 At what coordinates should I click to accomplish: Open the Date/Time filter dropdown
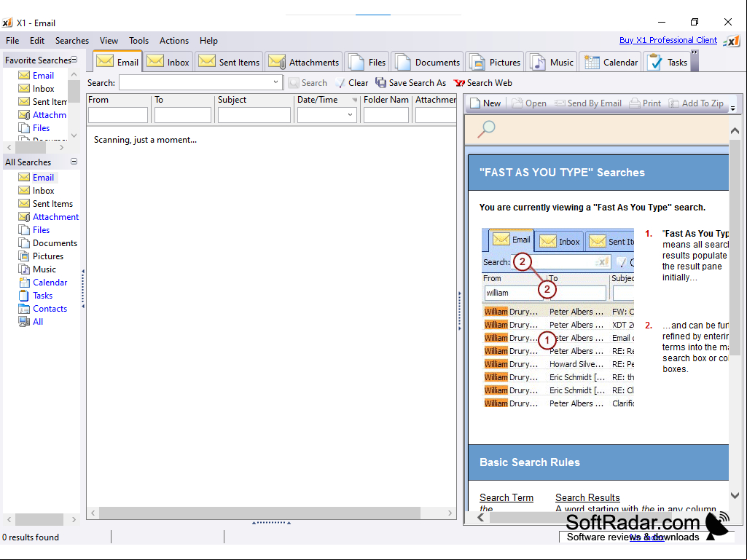coord(350,114)
